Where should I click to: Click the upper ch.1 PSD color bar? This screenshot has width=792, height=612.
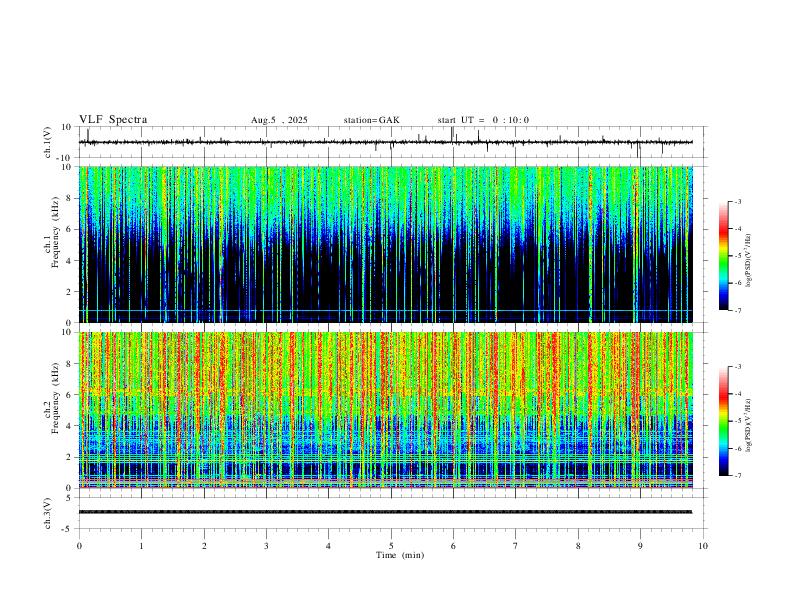723,256
